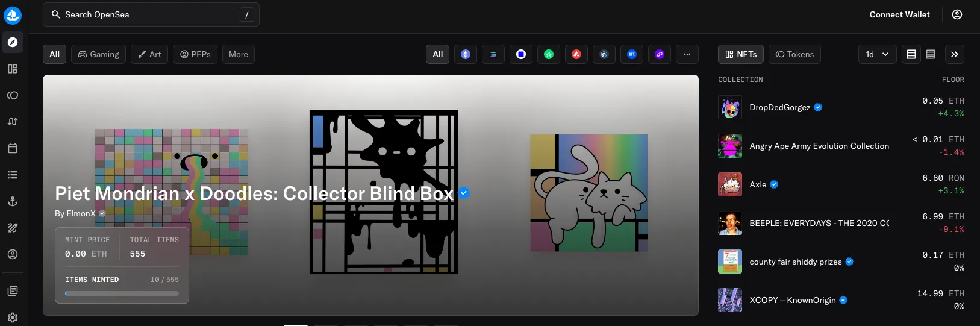Expand panel with double-chevron button
The image size is (980, 326).
point(955,54)
